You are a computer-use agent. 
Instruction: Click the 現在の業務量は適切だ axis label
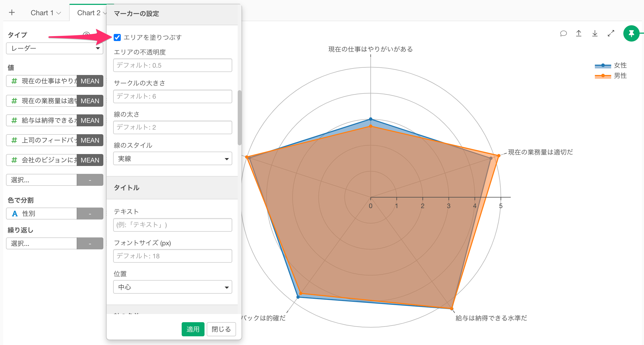click(540, 152)
